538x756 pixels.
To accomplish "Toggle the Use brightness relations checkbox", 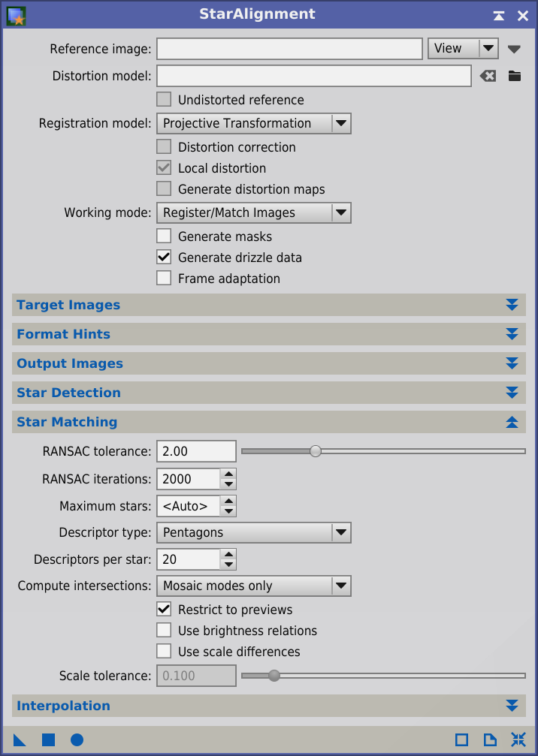I will coord(164,631).
